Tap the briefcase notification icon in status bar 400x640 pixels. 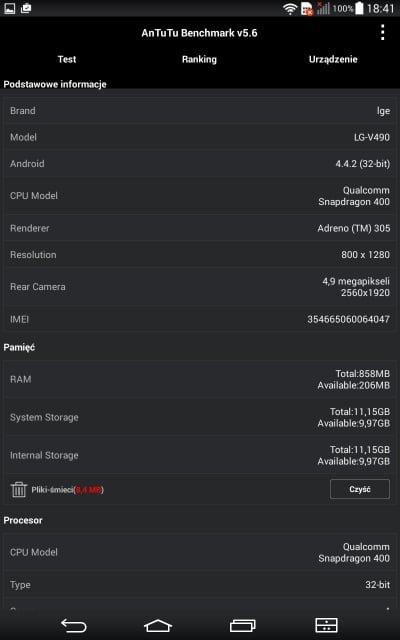click(x=26, y=8)
